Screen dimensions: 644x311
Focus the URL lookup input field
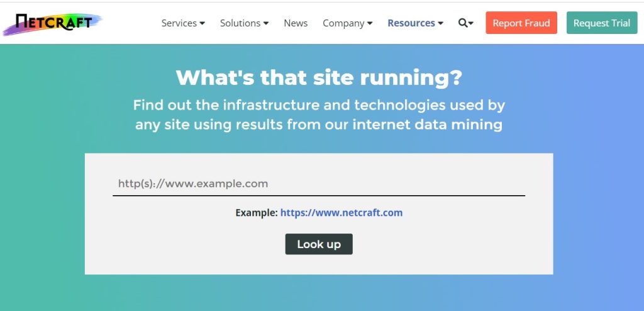(x=319, y=183)
